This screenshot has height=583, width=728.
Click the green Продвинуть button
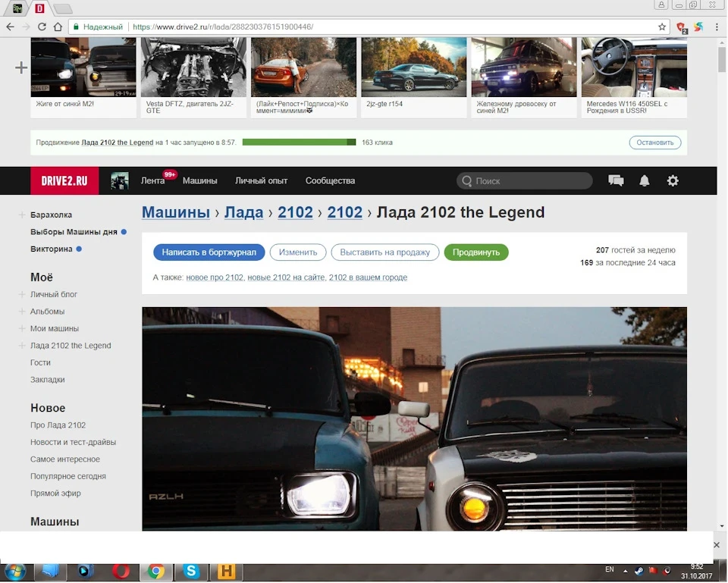tap(476, 252)
